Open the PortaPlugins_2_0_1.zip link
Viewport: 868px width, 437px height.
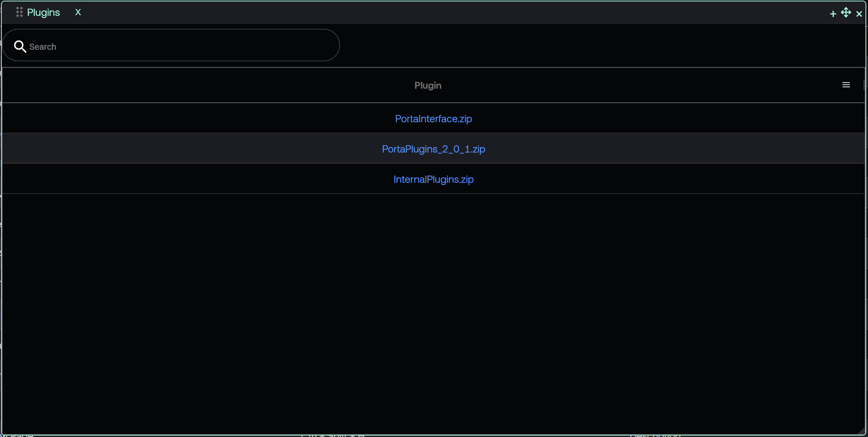433,149
